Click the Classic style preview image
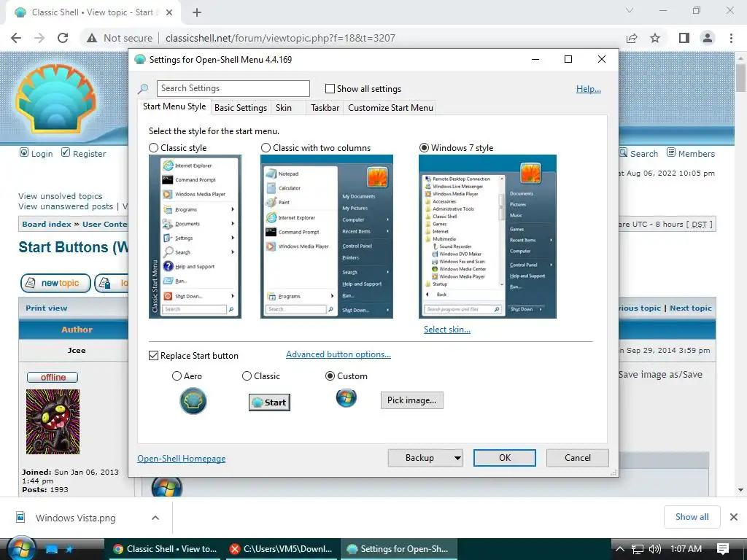This screenshot has height=560, width=747. (195, 237)
